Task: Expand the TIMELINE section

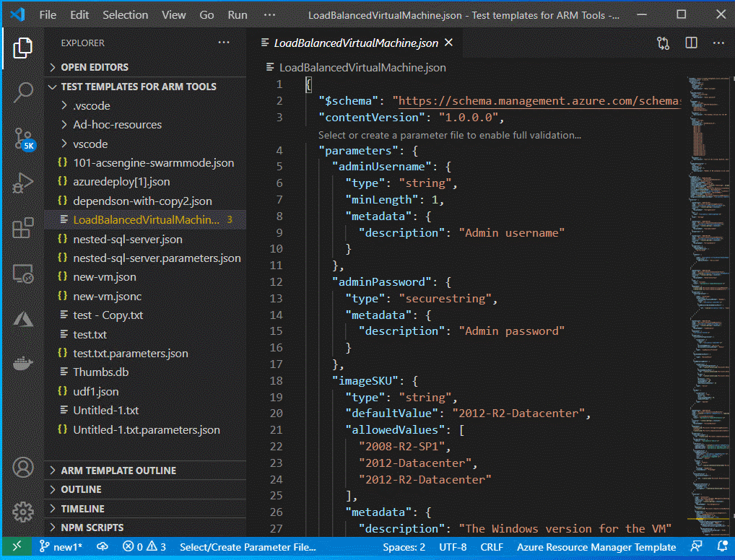Action: 145,509
